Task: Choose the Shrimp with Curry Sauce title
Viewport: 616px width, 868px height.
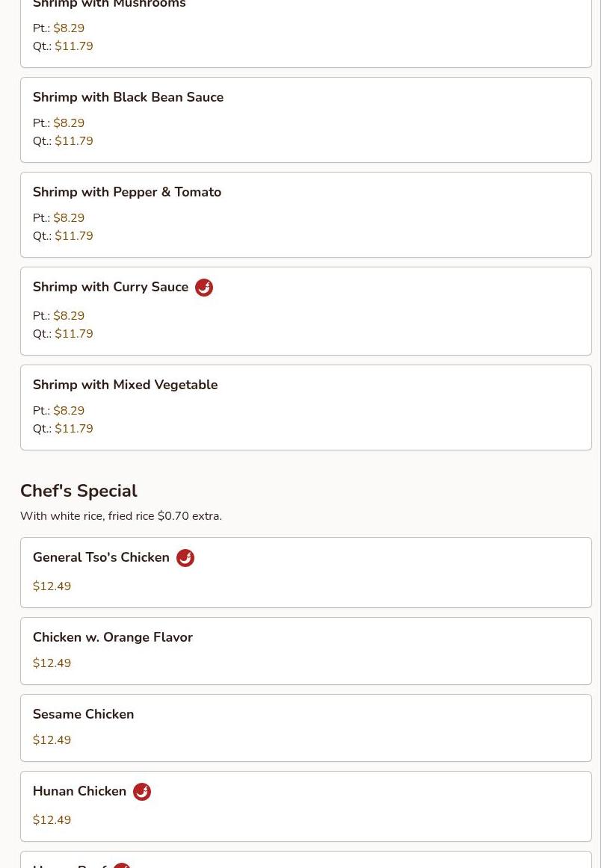Action: (x=111, y=287)
